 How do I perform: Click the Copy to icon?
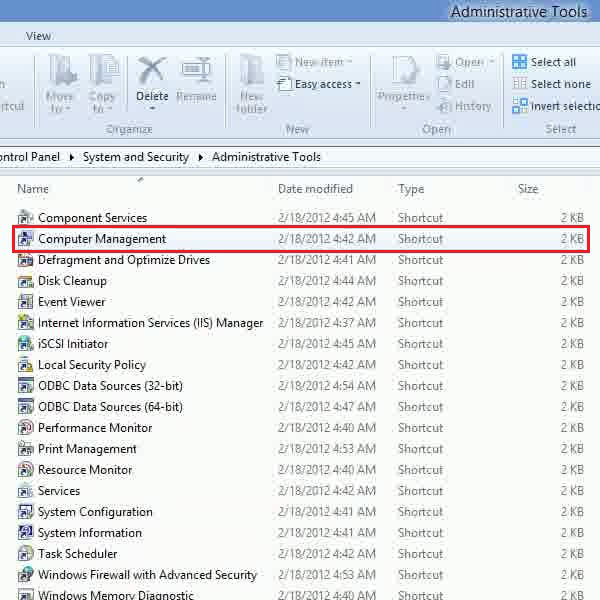click(103, 71)
